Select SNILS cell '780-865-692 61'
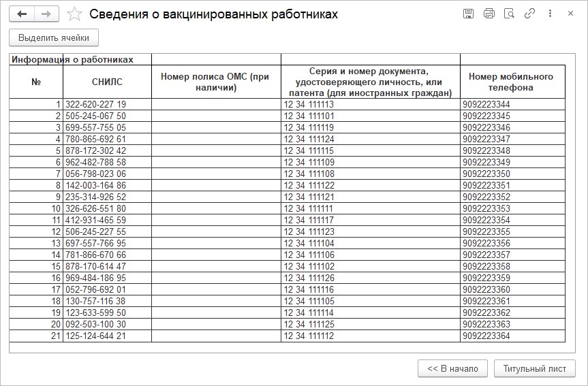The image size is (588, 386). pyautogui.click(x=107, y=139)
